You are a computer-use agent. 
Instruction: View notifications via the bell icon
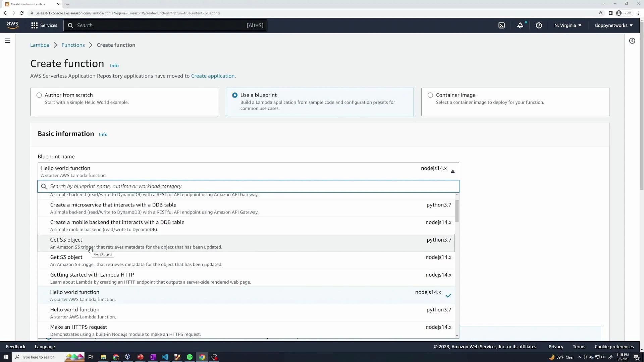[x=521, y=25]
